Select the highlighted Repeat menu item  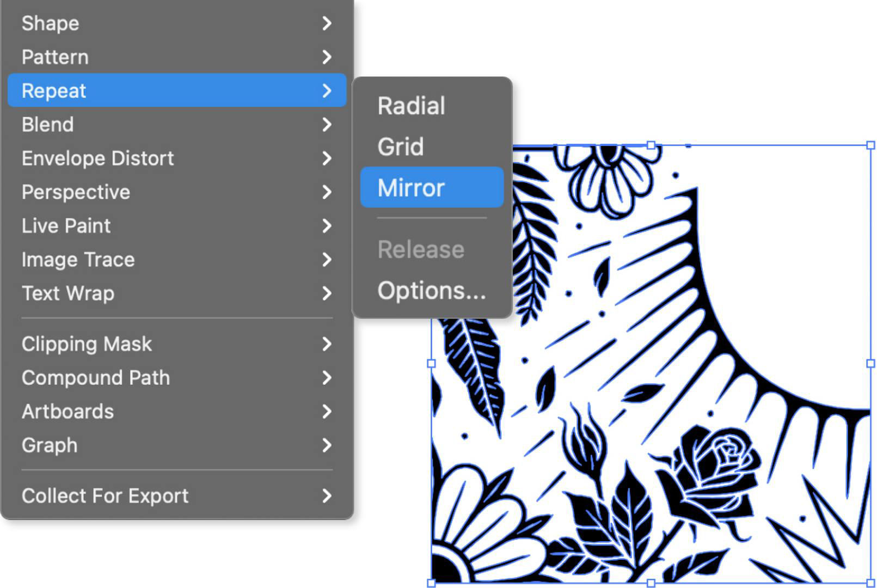tap(54, 91)
